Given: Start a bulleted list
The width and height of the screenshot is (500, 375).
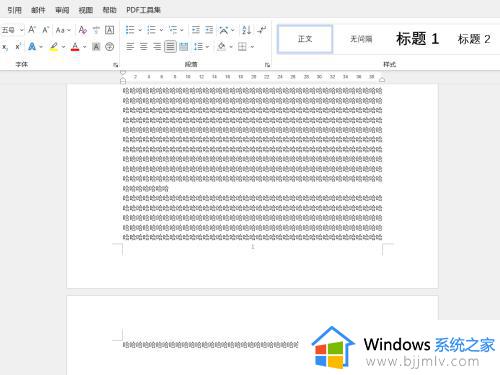Looking at the screenshot, I should coord(130,30).
